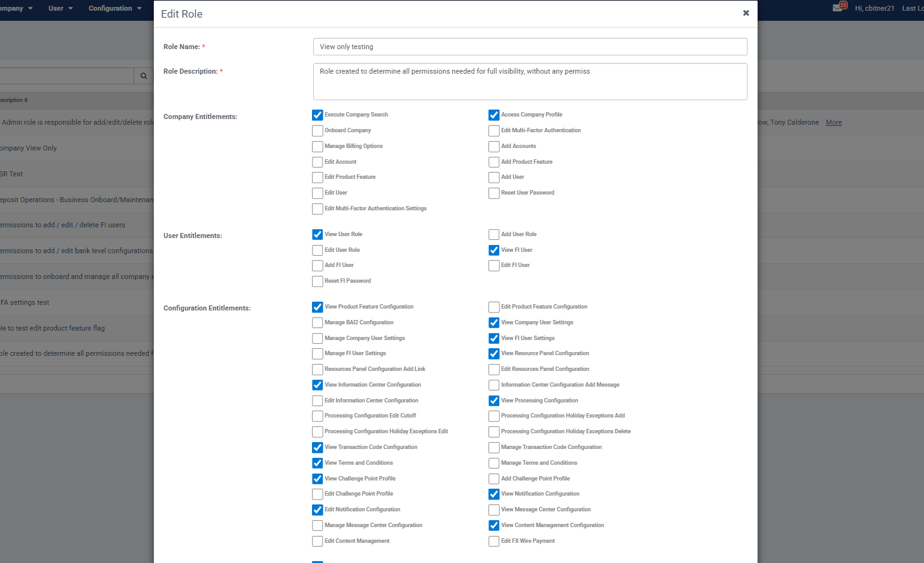Open the Company View Only role row

[x=29, y=149]
